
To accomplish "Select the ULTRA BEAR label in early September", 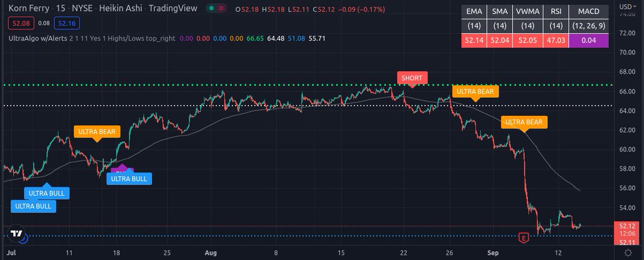I will 524,122.
